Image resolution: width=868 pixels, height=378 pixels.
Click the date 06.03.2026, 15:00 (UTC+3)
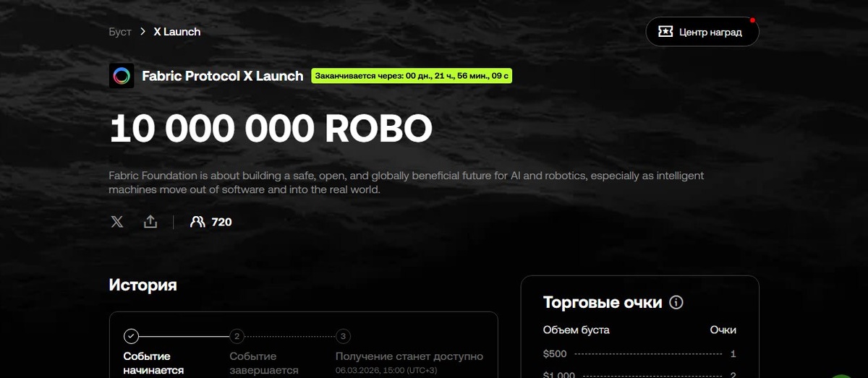point(386,370)
